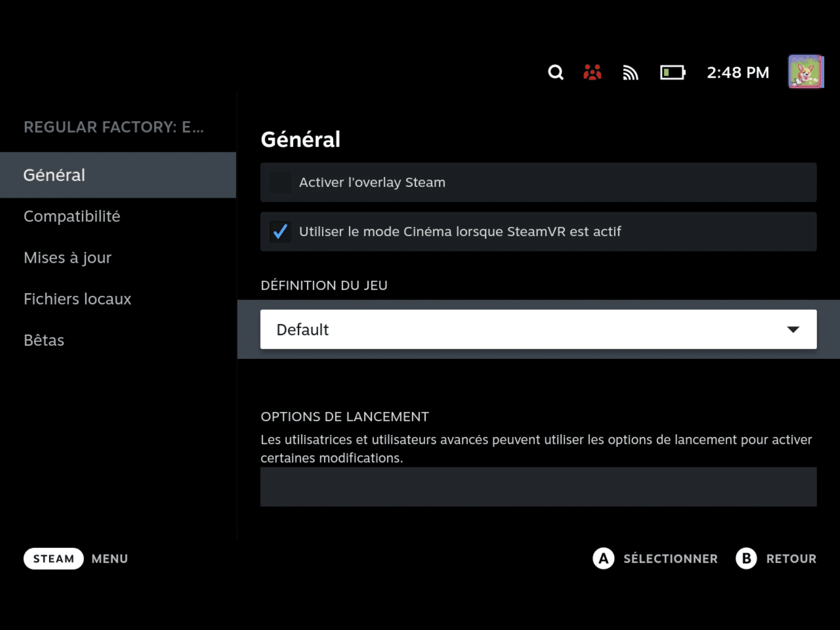Click the Wi-Fi signal status icon
This screenshot has height=630, width=840.
pos(630,73)
